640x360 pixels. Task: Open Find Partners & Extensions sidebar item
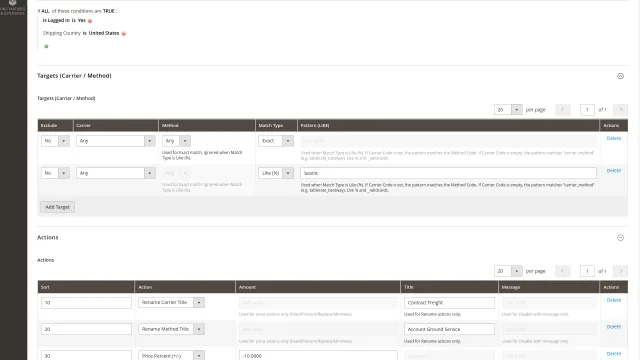tap(13, 8)
